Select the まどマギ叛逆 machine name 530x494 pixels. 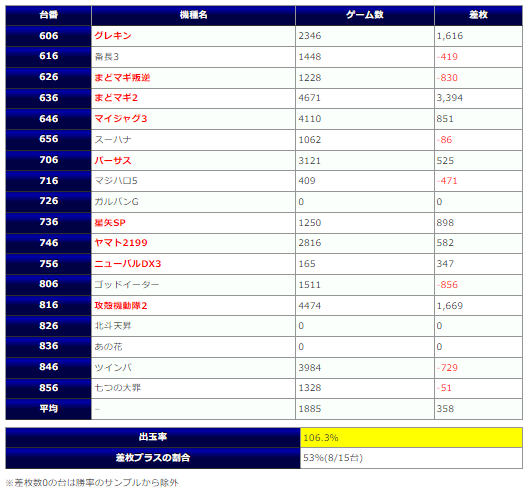coord(122,78)
